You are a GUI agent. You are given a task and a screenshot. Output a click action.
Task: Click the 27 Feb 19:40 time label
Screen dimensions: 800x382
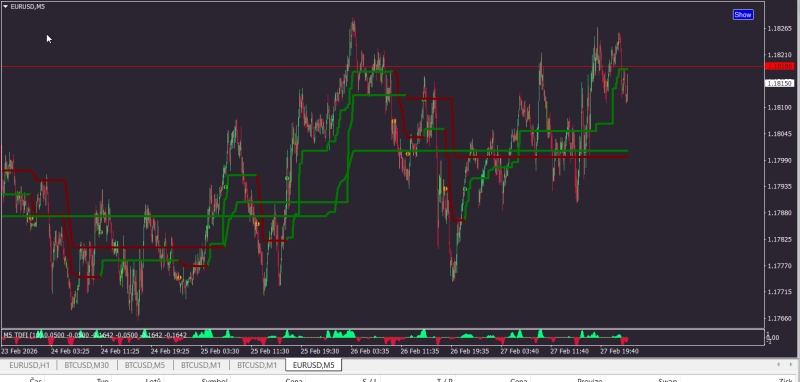point(620,351)
